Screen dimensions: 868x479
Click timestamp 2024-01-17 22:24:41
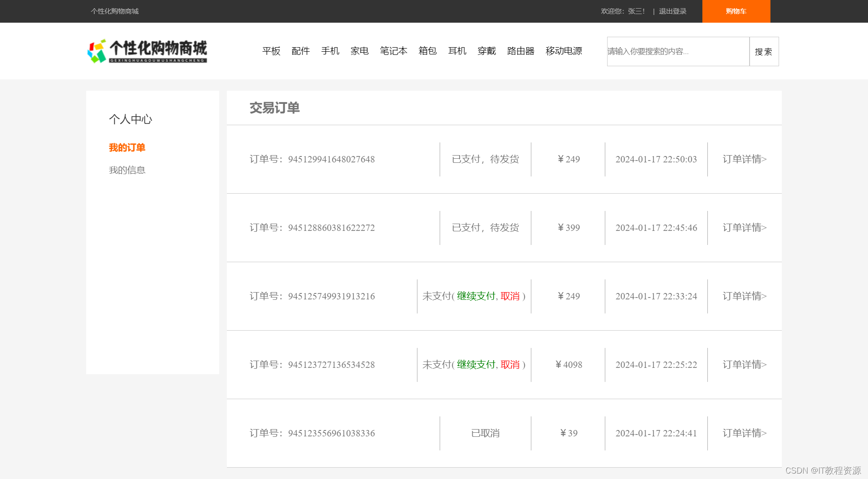click(656, 433)
